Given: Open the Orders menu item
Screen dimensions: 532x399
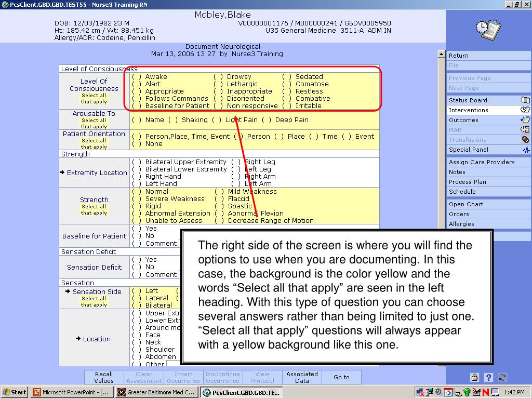Looking at the screenshot, I should pos(488,214).
